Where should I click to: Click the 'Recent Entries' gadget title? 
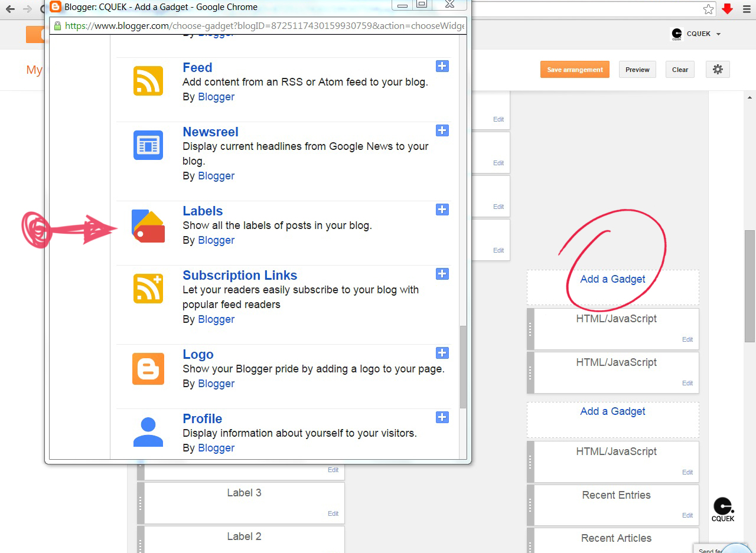616,495
